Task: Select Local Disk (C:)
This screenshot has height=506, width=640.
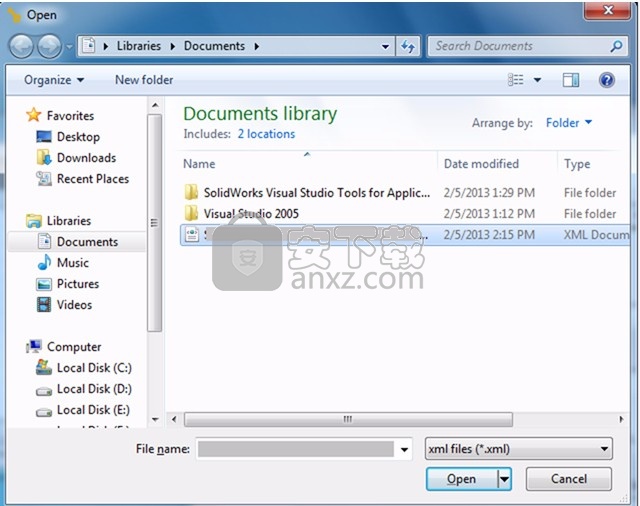Action: pyautogui.click(x=94, y=368)
